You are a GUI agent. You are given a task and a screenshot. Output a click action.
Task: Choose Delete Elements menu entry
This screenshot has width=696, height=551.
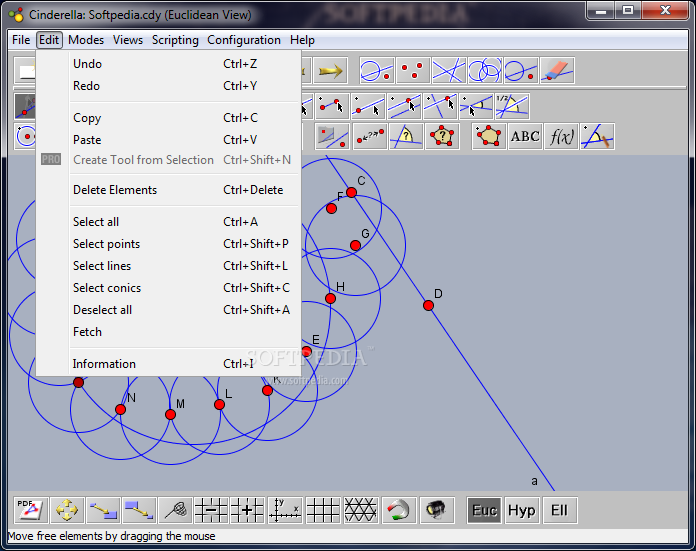168,190
